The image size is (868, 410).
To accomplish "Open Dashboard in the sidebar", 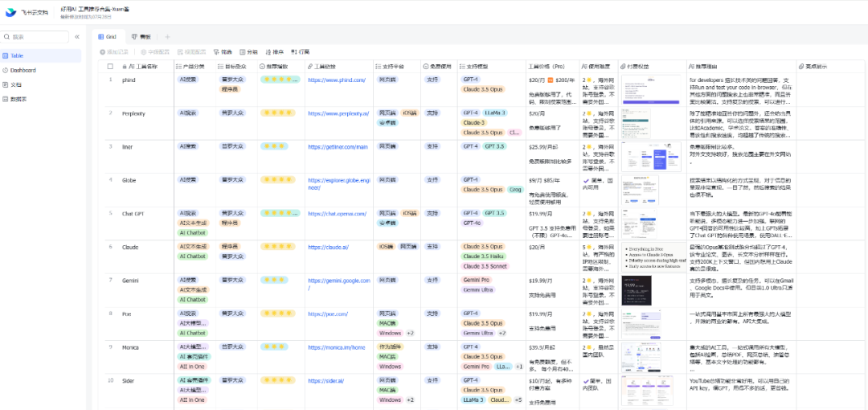I will click(41, 71).
